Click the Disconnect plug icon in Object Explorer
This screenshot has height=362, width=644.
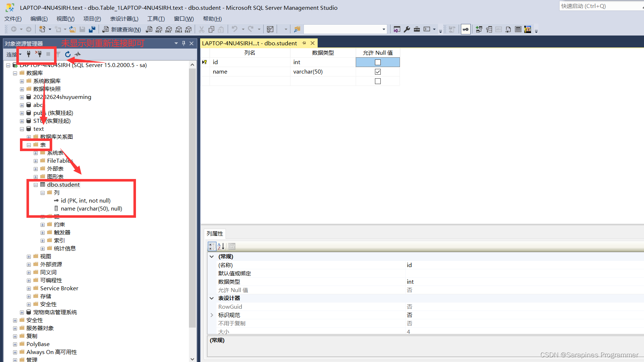pyautogui.click(x=38, y=54)
